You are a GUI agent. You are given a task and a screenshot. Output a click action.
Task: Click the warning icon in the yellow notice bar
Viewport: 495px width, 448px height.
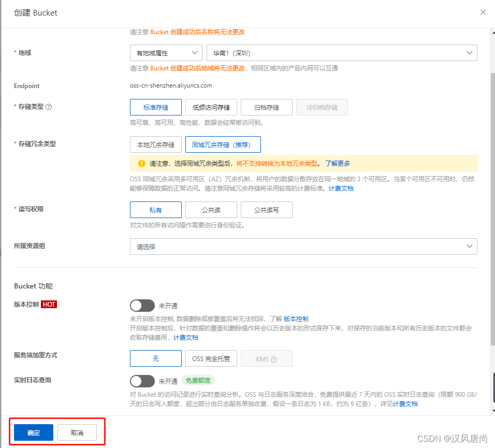(x=141, y=163)
